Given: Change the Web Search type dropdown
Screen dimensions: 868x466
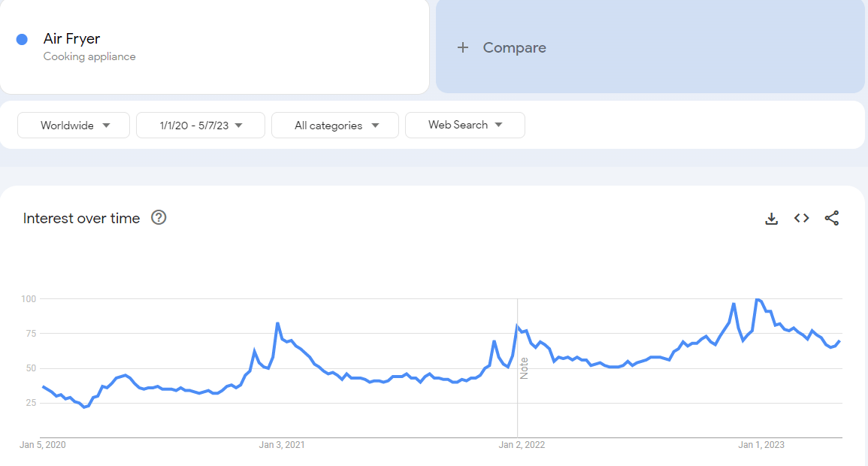Looking at the screenshot, I should [x=465, y=126].
